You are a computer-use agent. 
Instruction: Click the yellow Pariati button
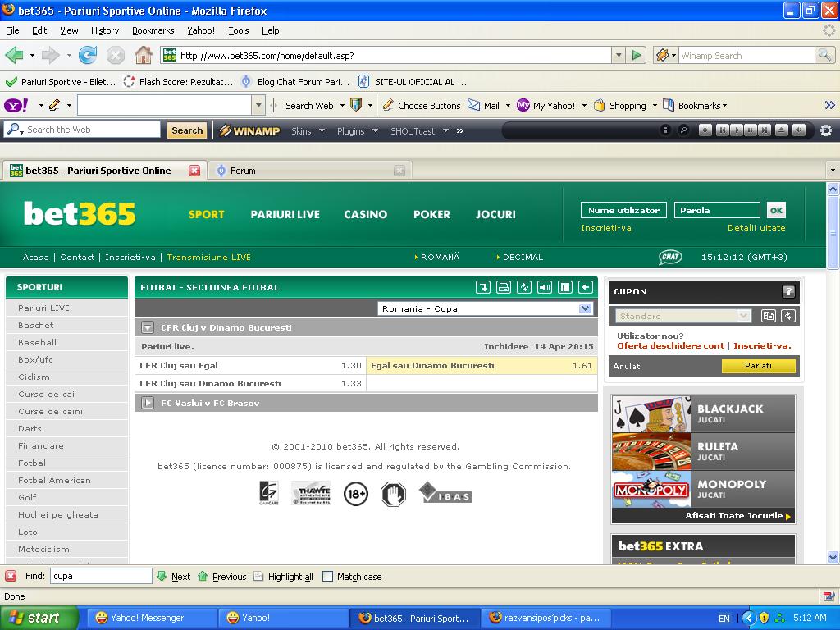758,366
